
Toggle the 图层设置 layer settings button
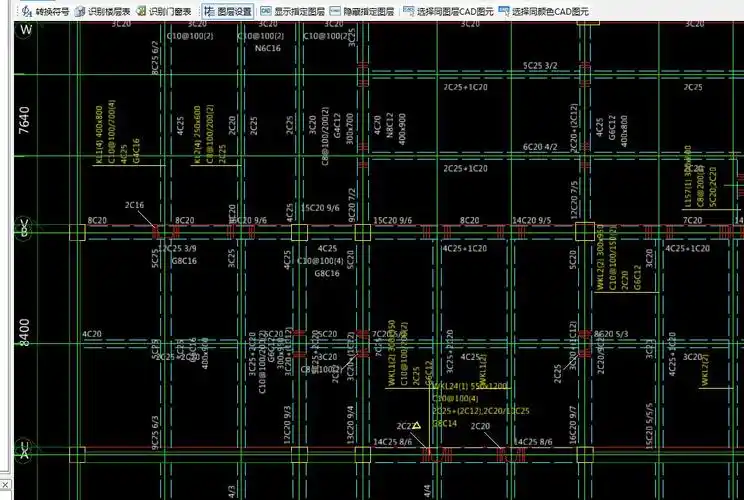[228, 11]
